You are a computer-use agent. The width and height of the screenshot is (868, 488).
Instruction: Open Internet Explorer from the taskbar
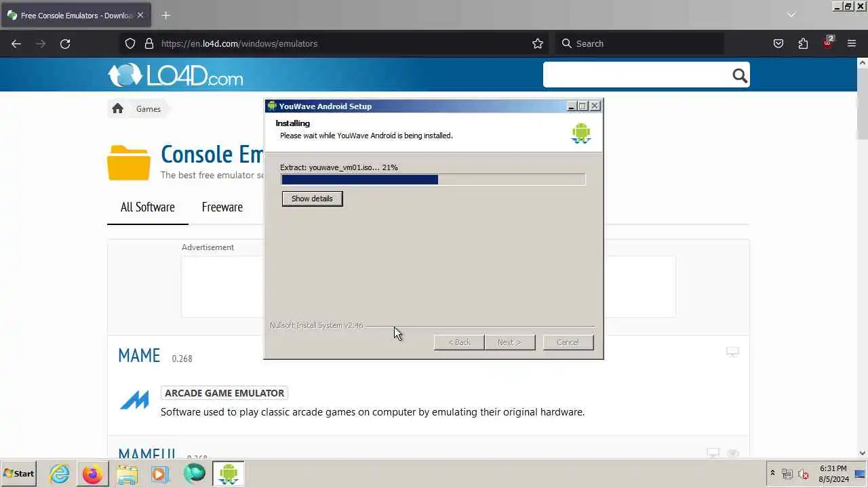pos(60,474)
